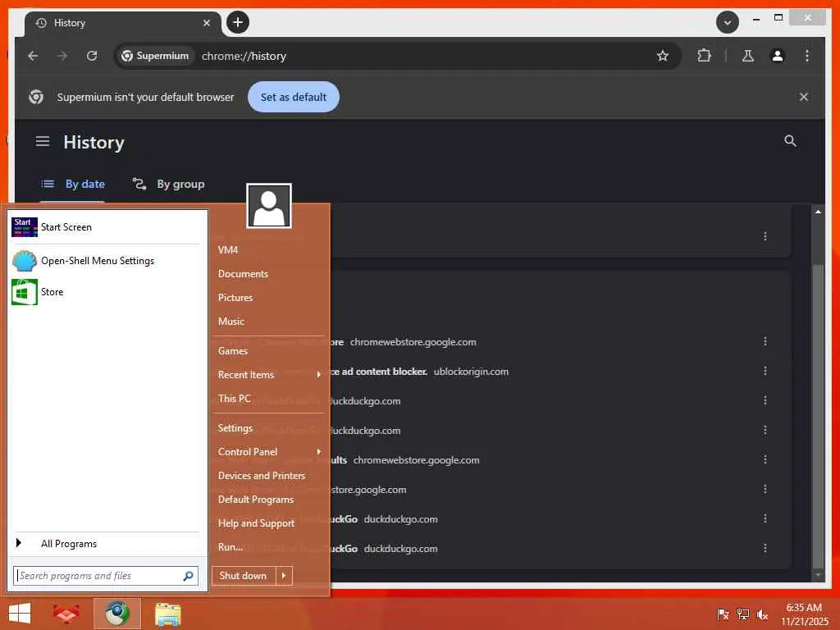Bookmark this page with the star icon

point(663,56)
